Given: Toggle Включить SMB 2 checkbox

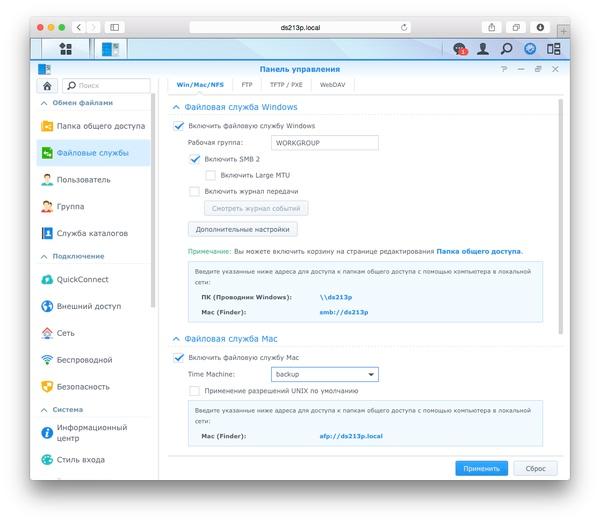Looking at the screenshot, I should click(x=194, y=159).
